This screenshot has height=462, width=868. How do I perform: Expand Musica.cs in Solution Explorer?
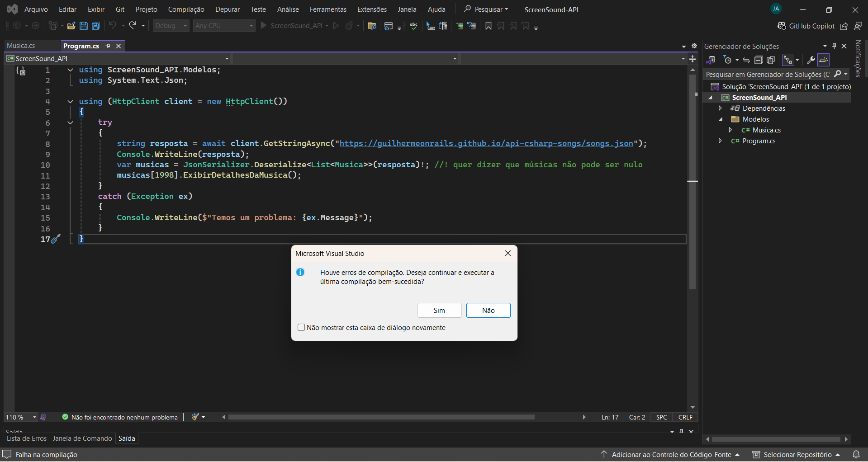(730, 130)
